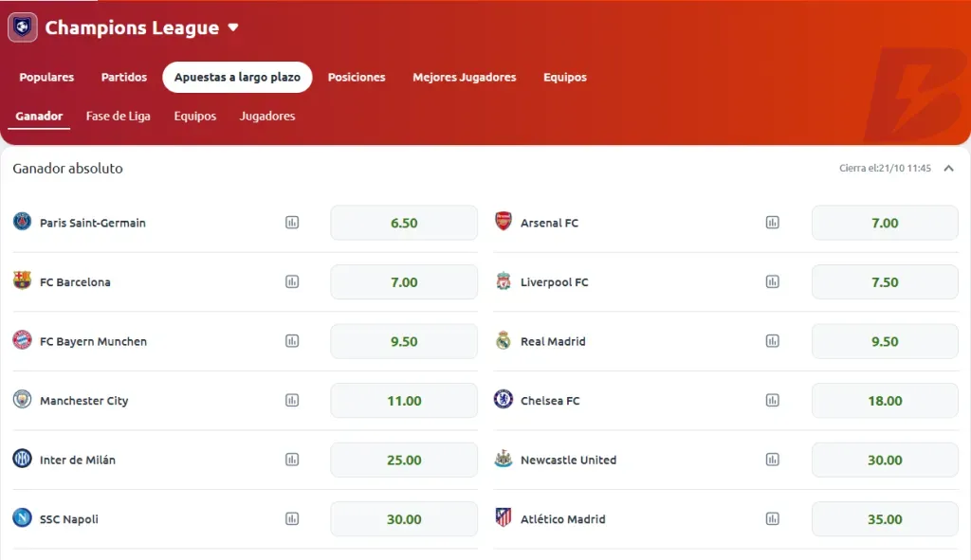971x560 pixels.
Task: Open the Mejores Jugadores tab
Action: tap(465, 78)
